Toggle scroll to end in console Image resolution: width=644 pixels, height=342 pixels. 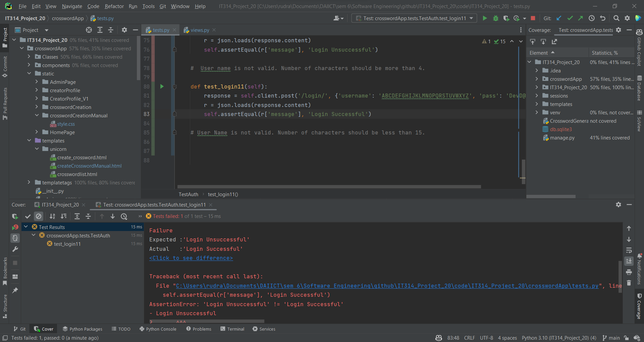point(629,261)
